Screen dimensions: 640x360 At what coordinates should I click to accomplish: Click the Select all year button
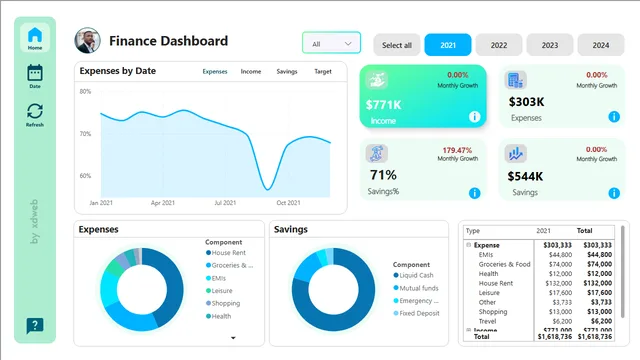pyautogui.click(x=397, y=45)
